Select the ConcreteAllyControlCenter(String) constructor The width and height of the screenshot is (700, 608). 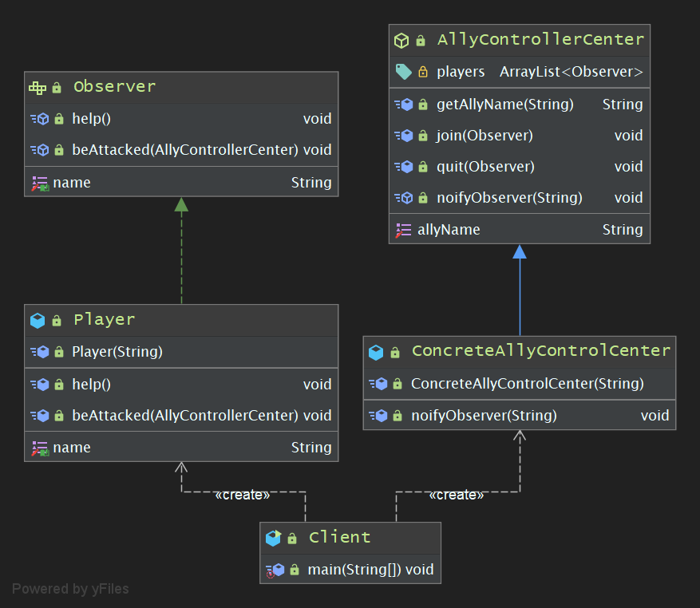click(527, 384)
